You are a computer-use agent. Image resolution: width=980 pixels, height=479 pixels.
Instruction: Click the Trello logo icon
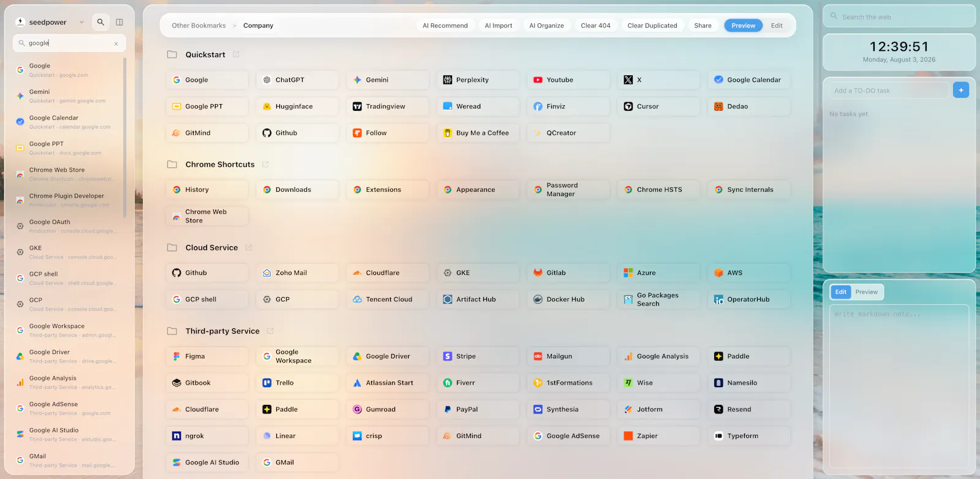click(x=267, y=383)
